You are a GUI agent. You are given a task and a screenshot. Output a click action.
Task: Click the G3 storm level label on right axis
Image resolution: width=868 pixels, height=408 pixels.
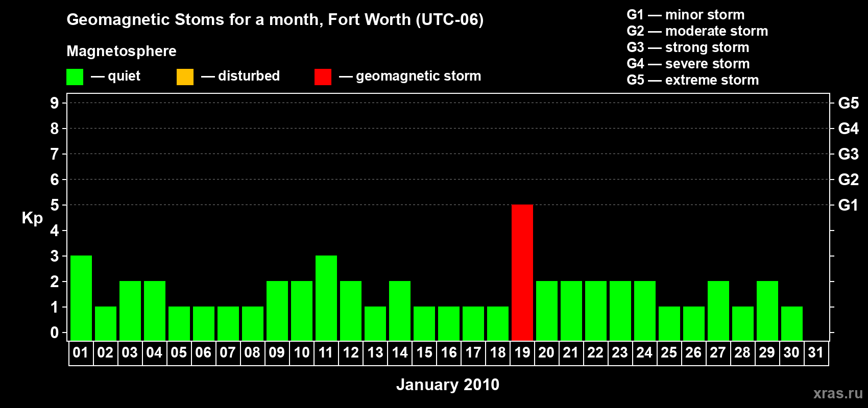[849, 154]
